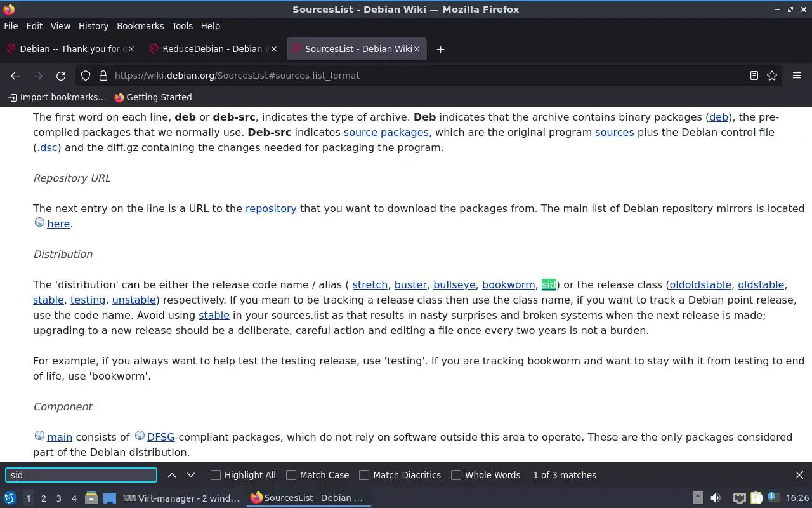Jump to previous find match
The height and width of the screenshot is (508, 812).
coord(172,475)
